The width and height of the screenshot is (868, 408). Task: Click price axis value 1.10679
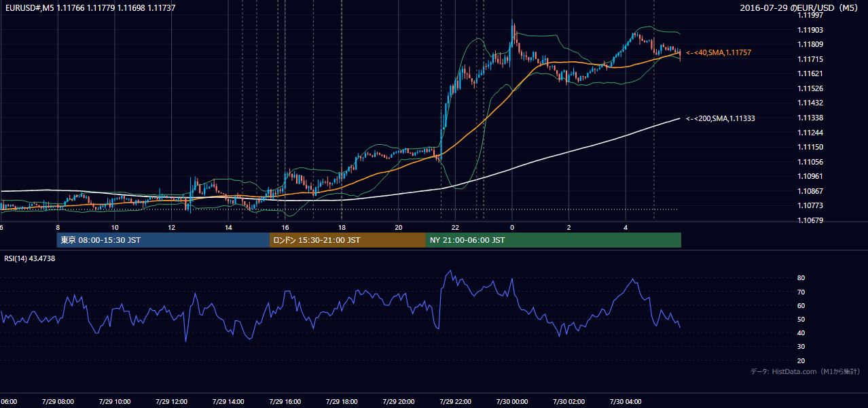coord(810,220)
